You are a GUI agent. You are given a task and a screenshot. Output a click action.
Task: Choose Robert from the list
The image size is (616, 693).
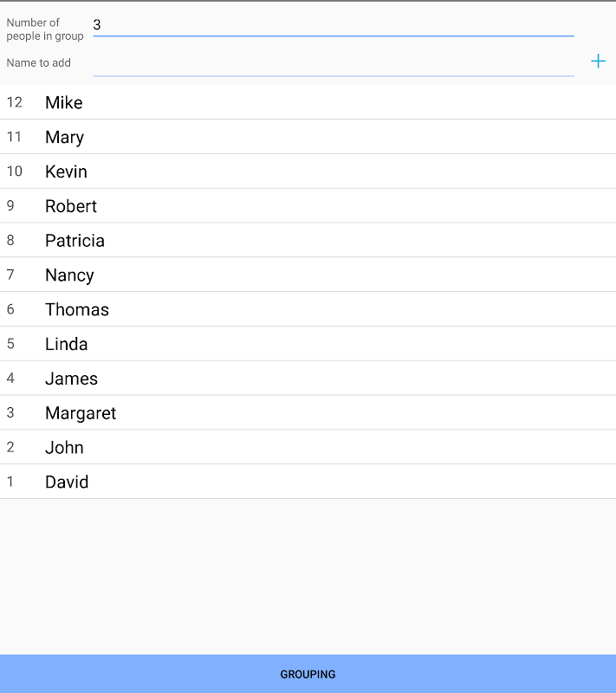(71, 206)
